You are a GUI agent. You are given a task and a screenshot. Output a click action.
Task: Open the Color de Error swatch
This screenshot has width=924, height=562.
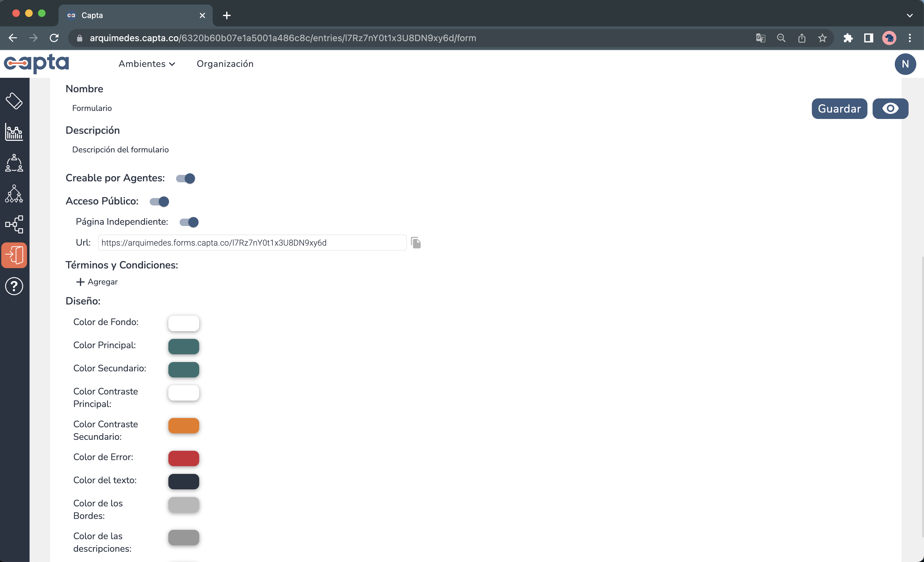184,458
